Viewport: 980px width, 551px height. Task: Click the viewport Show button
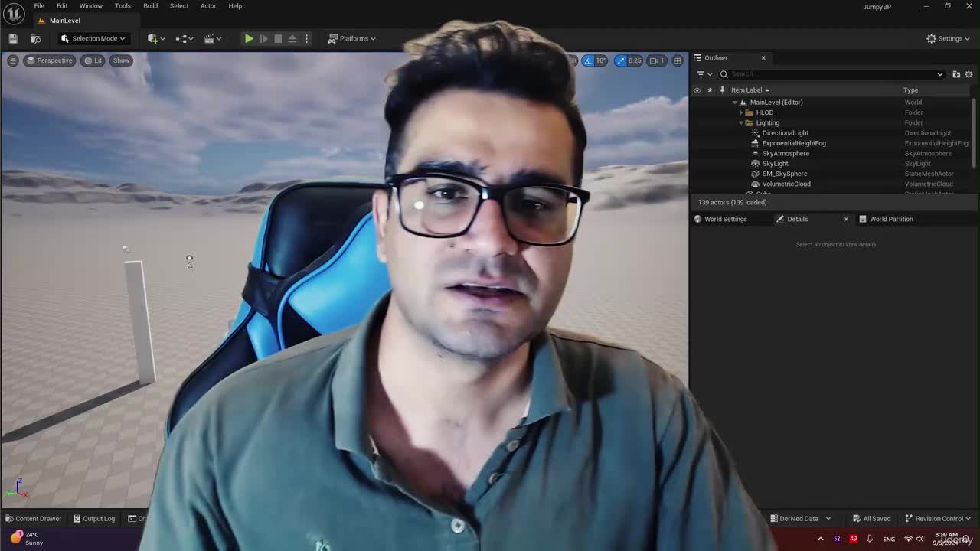coord(121,60)
